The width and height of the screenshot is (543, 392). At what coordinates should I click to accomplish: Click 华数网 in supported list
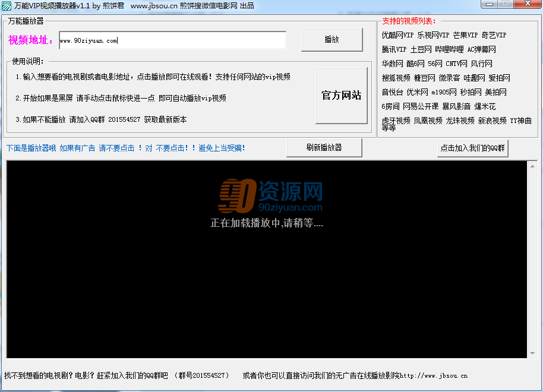392,64
